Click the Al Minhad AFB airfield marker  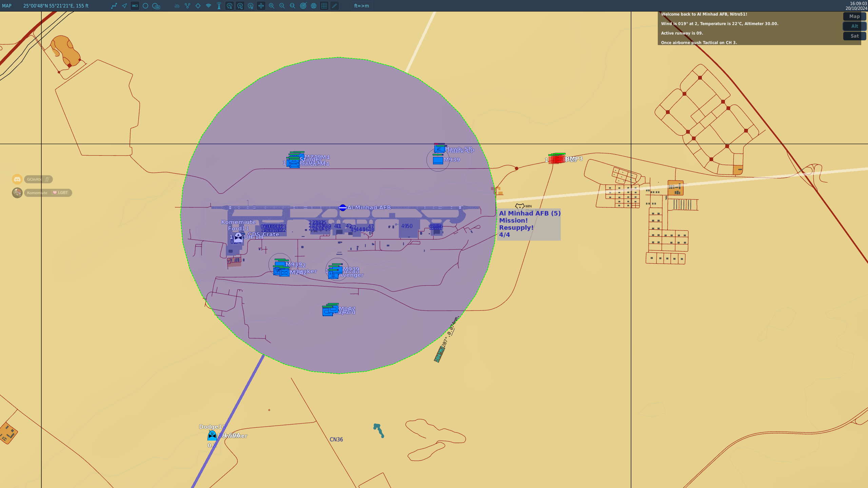[x=342, y=207]
